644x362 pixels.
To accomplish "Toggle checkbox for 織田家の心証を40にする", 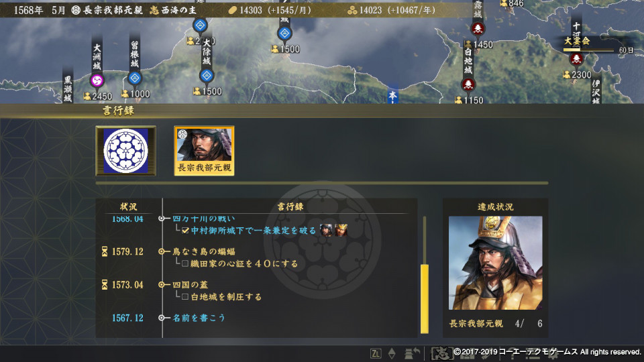I will (185, 263).
